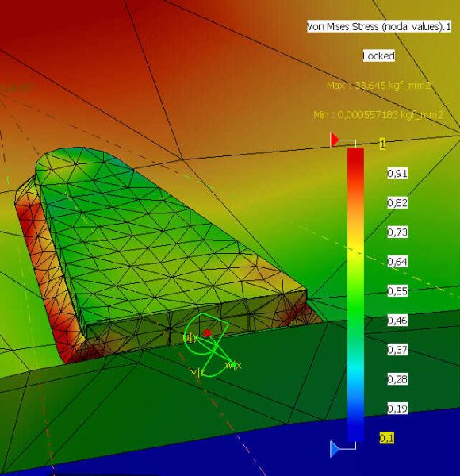This screenshot has width=460, height=476.
Task: Click the compass u|y axis label
Action: click(190, 337)
